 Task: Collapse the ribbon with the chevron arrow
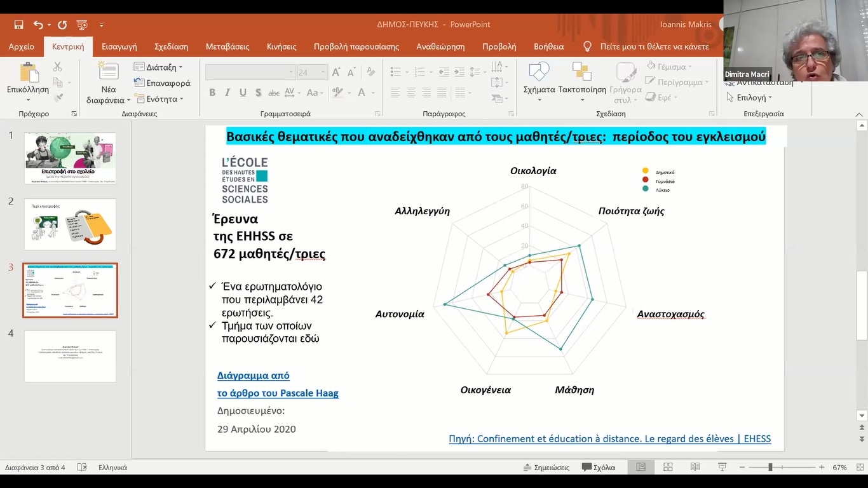[860, 114]
